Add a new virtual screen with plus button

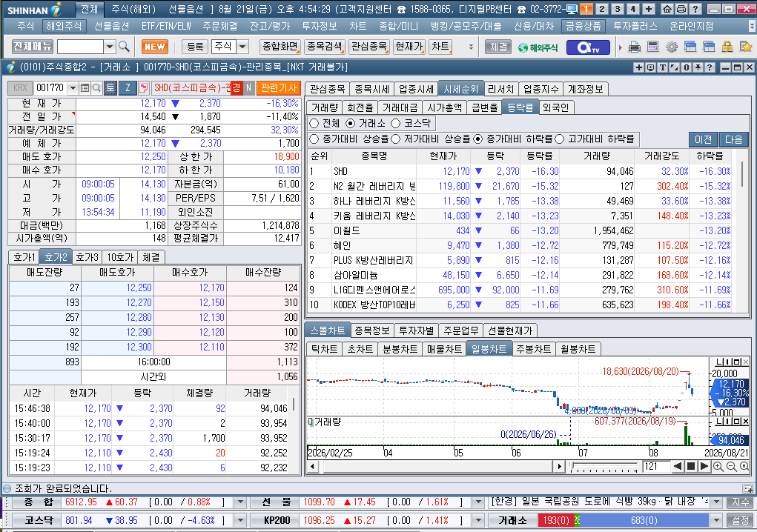click(x=648, y=9)
